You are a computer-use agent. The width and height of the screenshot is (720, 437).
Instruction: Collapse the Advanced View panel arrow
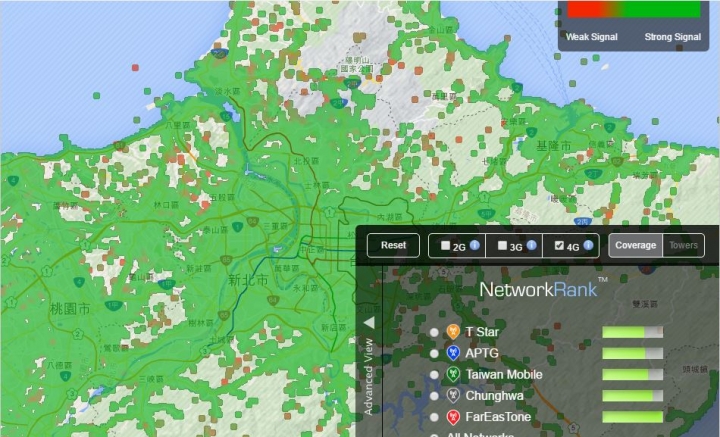(x=369, y=323)
